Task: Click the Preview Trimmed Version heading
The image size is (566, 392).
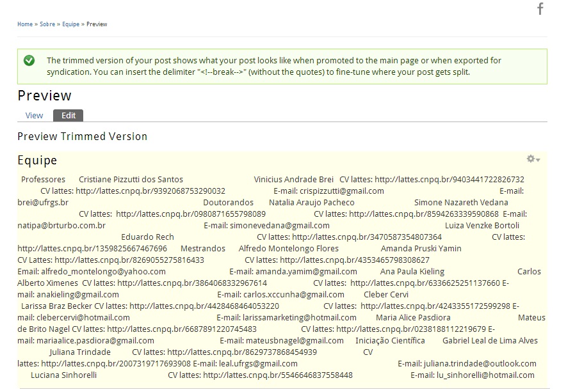Action: coord(82,136)
